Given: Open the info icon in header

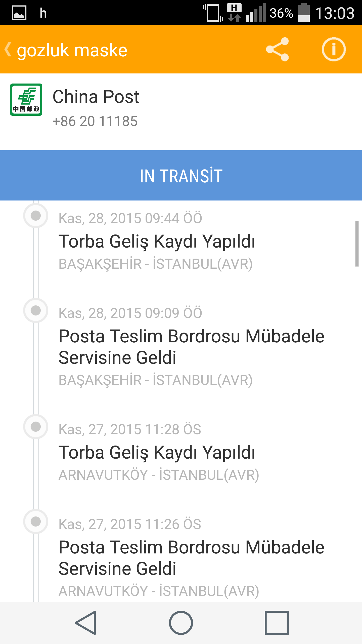Looking at the screenshot, I should pyautogui.click(x=334, y=49).
